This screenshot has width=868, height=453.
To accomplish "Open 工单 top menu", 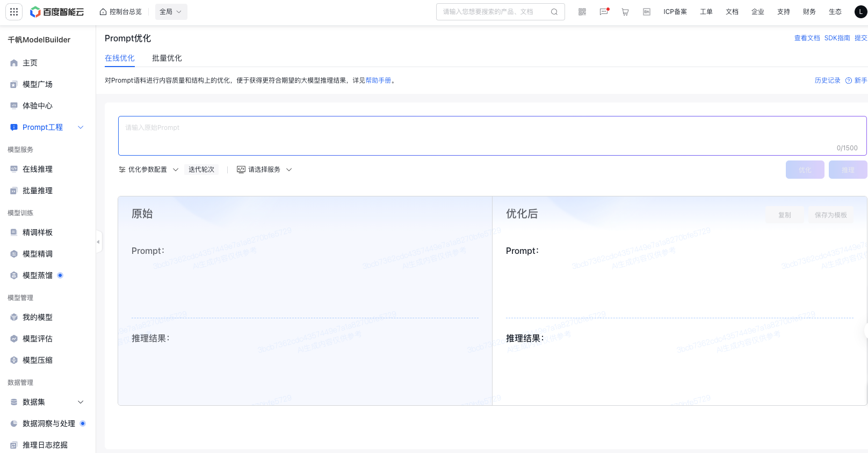I will [706, 12].
